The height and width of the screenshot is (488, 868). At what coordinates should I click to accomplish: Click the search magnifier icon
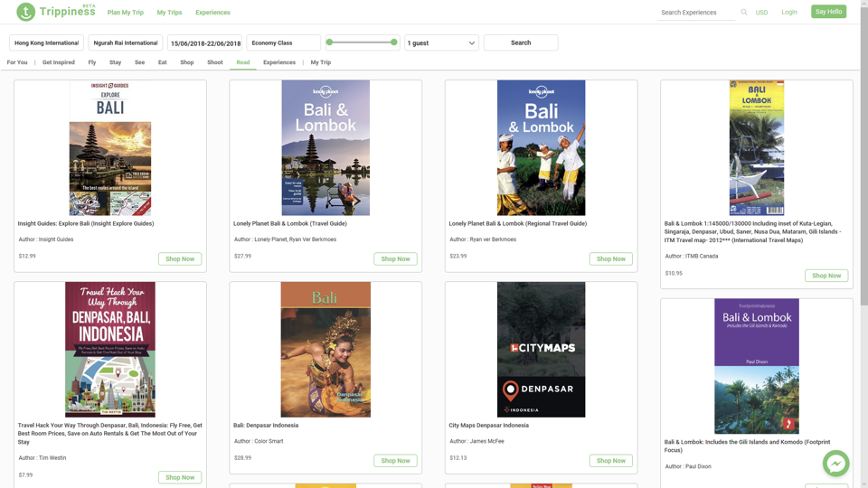744,12
